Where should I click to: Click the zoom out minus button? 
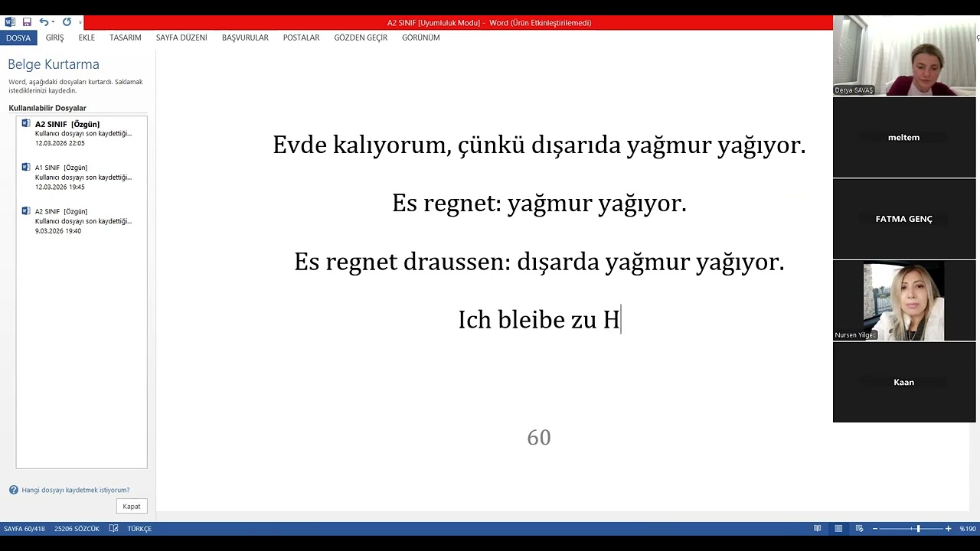pyautogui.click(x=875, y=529)
